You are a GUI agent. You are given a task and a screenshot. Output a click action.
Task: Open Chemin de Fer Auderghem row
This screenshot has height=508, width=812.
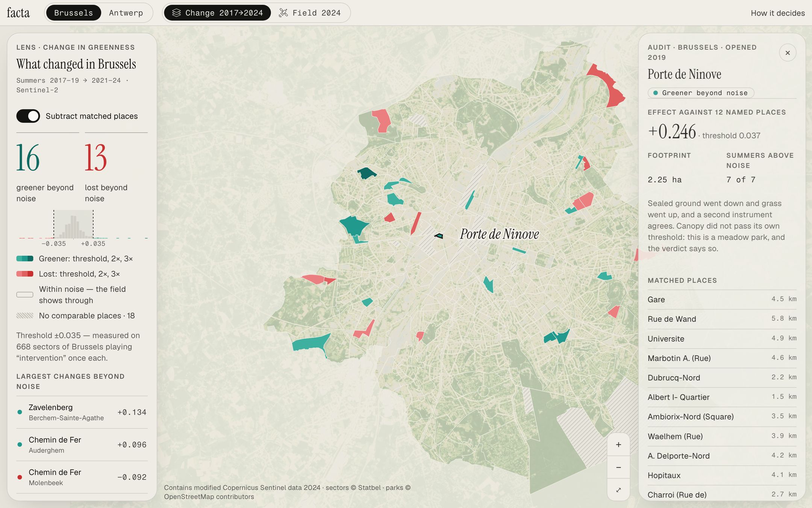82,444
